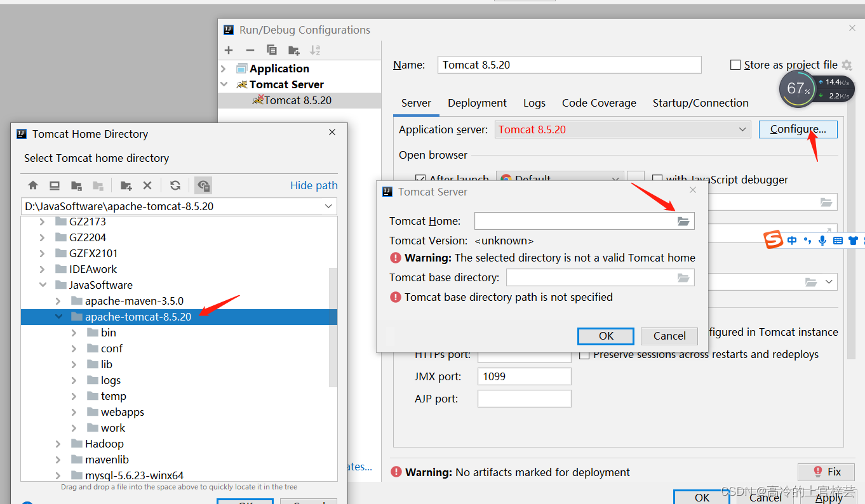
Task: Click the Fix button
Action: coord(827,472)
